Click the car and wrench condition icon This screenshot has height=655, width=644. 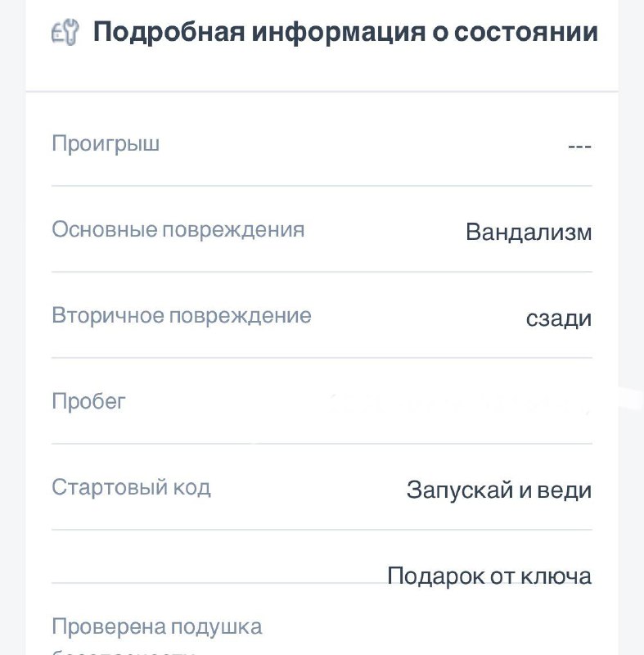click(65, 32)
